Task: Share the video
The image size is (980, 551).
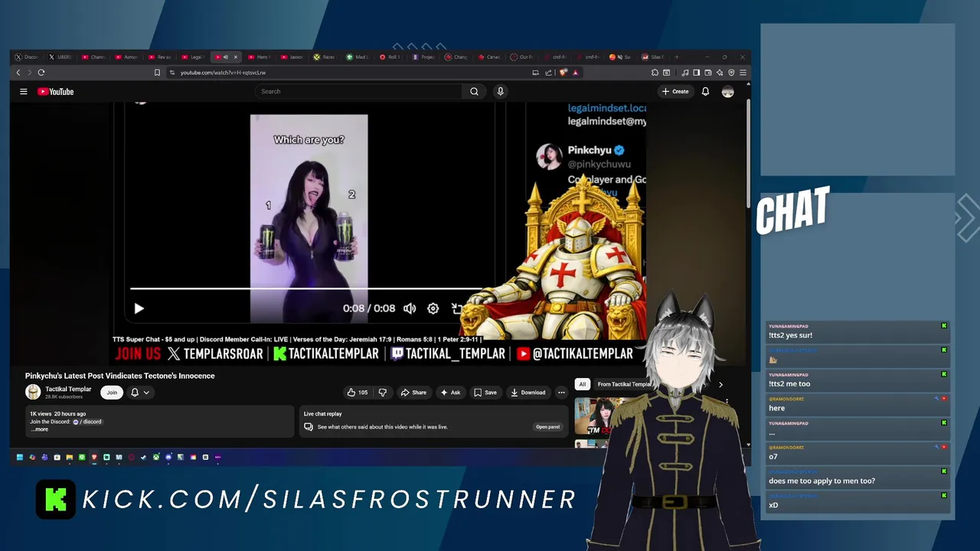Action: coord(413,393)
